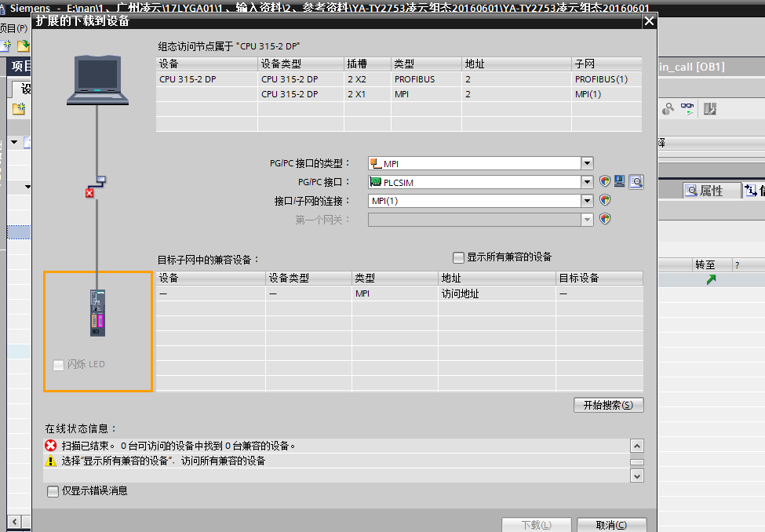Viewport: 765px width, 532px height.
Task: Click the CPU 315-2 DP module image
Action: point(97,312)
